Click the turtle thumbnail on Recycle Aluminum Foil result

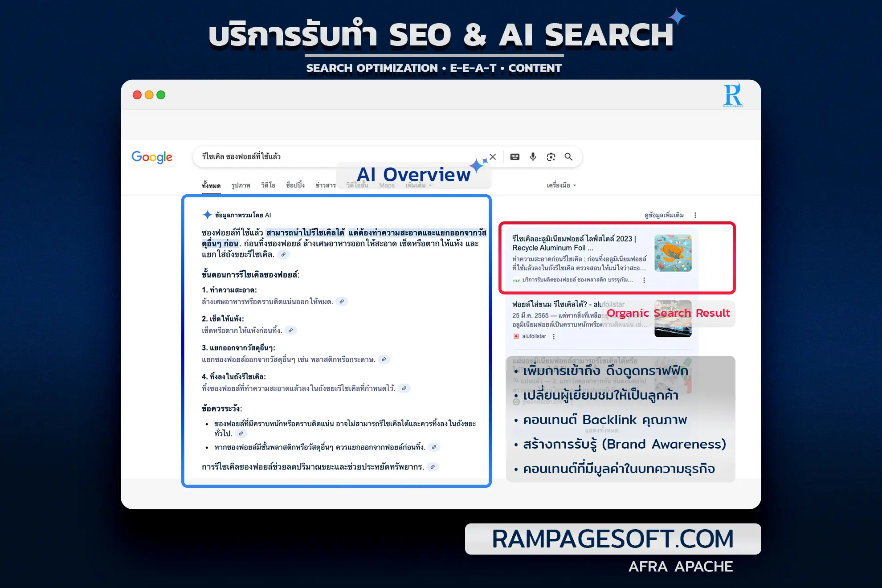tap(673, 253)
